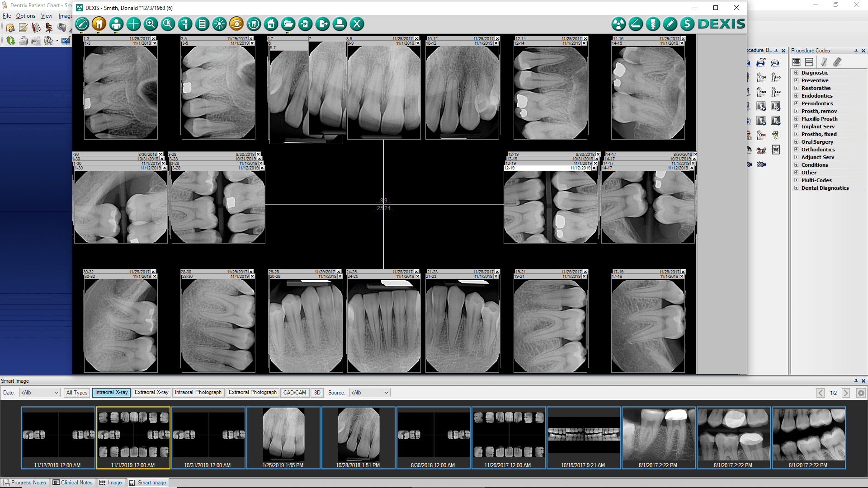Open the Date filter dropdown

click(x=40, y=393)
